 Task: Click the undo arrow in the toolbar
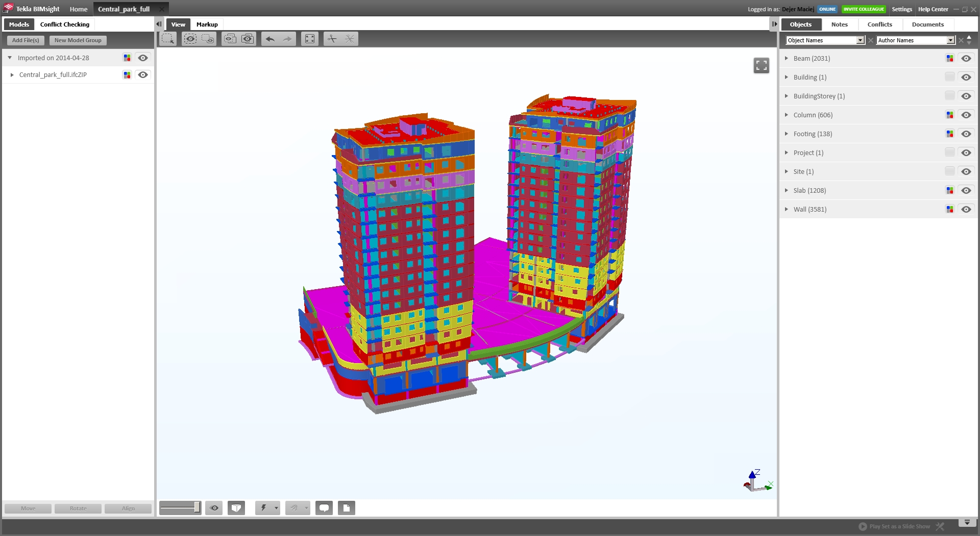tap(270, 39)
